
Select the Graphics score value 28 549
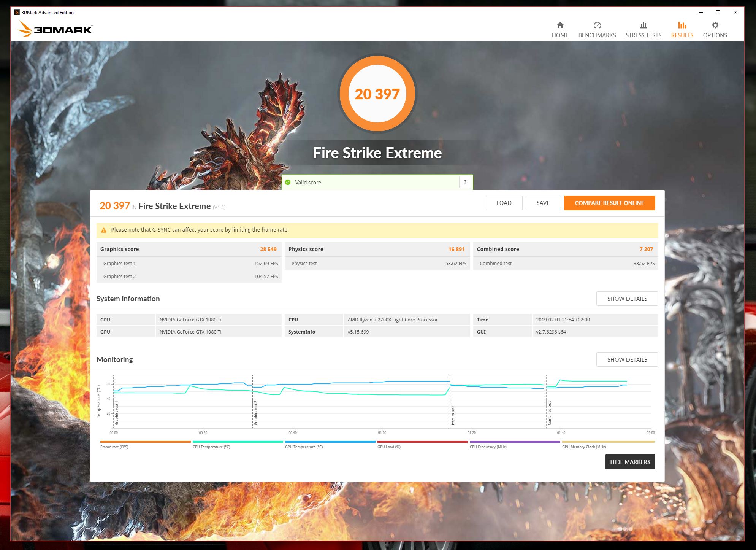268,249
